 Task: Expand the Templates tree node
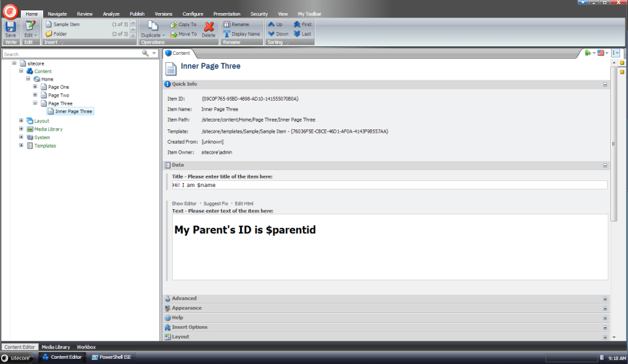click(x=21, y=145)
